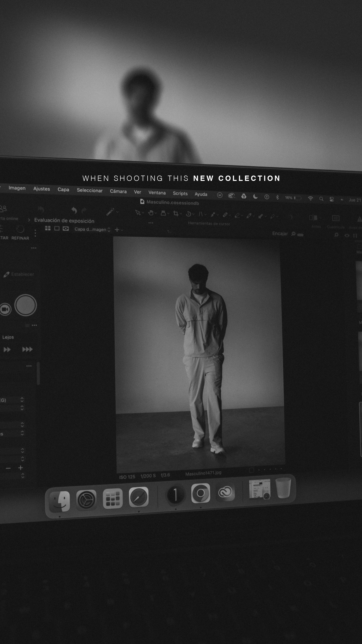Click the triple-arrow focus far button
The height and width of the screenshot is (644, 362).
click(27, 349)
